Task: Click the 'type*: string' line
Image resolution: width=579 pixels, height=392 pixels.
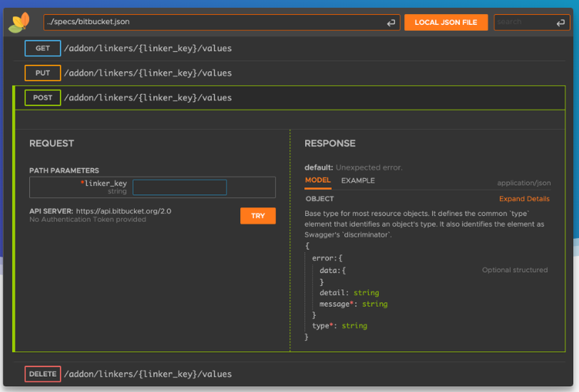Action: pyautogui.click(x=340, y=326)
